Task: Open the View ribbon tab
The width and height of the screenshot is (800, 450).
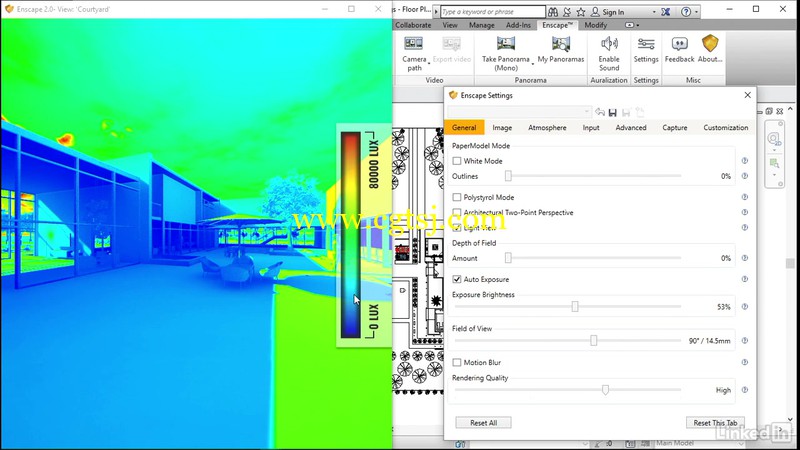Action: point(449,25)
